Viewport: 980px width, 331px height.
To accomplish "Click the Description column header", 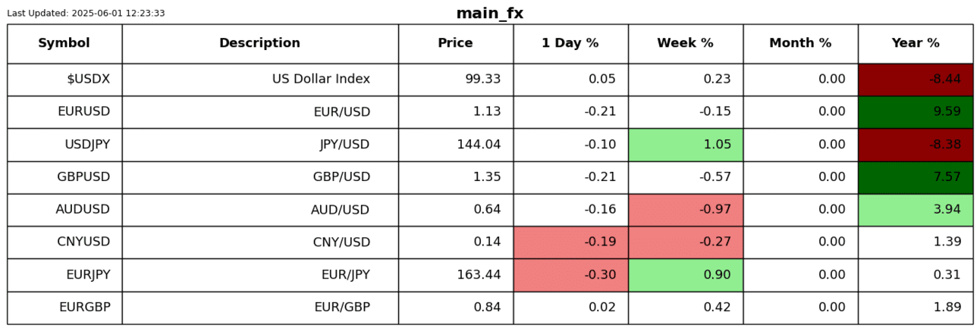I will tap(259, 43).
